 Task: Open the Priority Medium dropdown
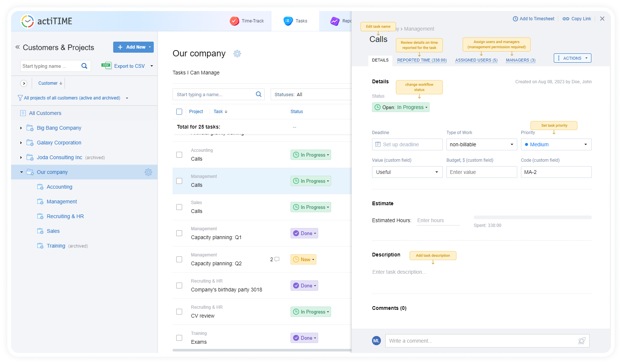[556, 144]
